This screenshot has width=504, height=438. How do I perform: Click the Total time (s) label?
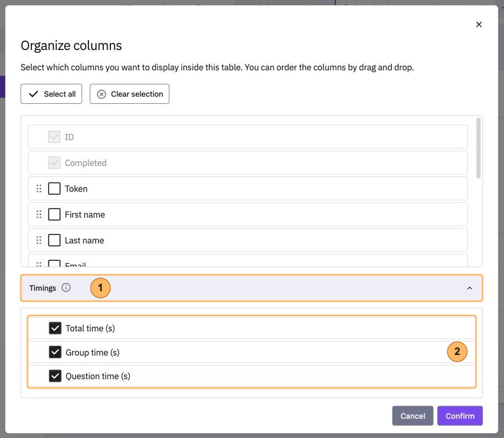pyautogui.click(x=91, y=328)
